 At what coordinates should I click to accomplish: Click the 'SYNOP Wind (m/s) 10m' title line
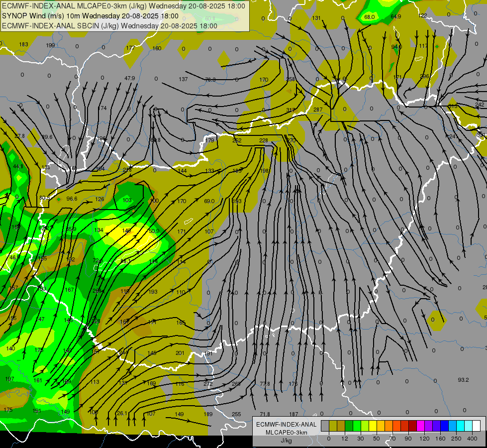(91, 16)
